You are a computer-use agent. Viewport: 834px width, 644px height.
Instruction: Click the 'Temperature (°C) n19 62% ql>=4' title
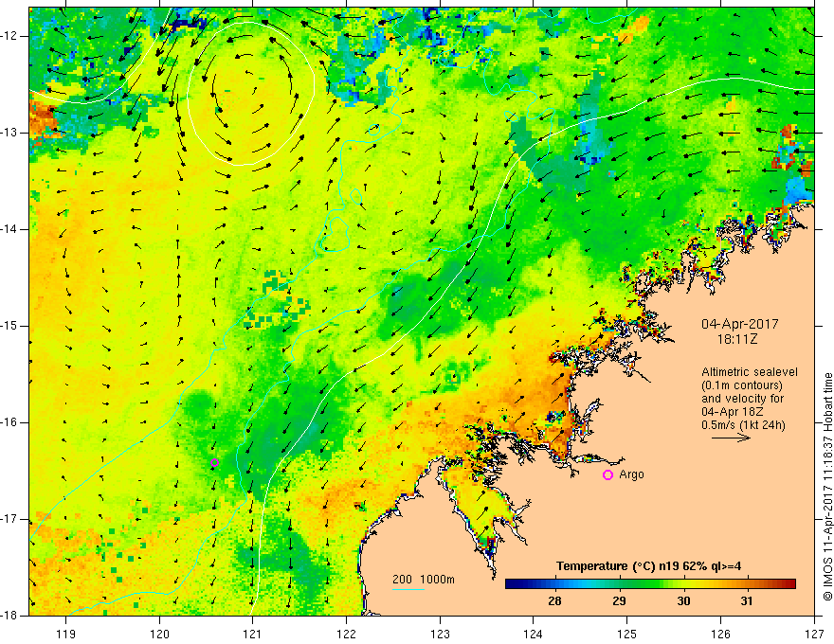tap(648, 566)
